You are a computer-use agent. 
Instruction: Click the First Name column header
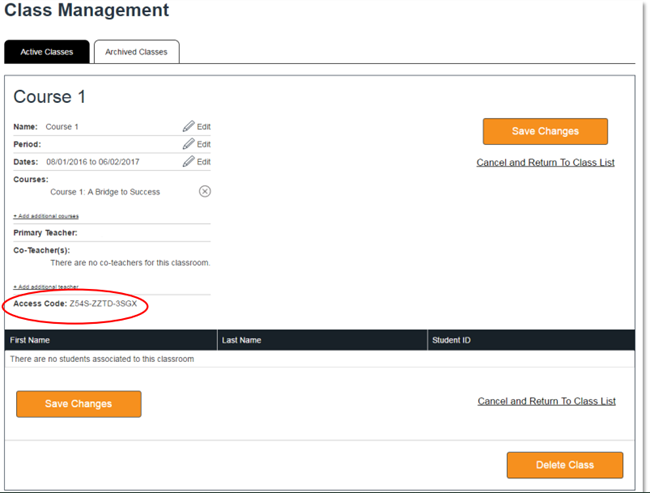point(31,340)
